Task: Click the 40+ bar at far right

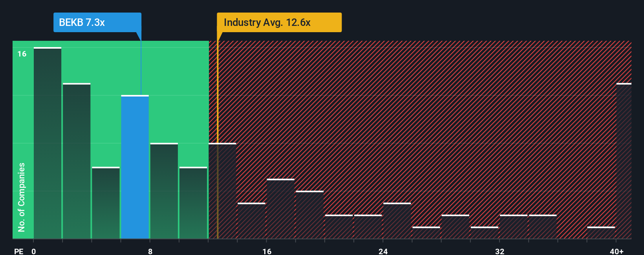Action: [624, 161]
